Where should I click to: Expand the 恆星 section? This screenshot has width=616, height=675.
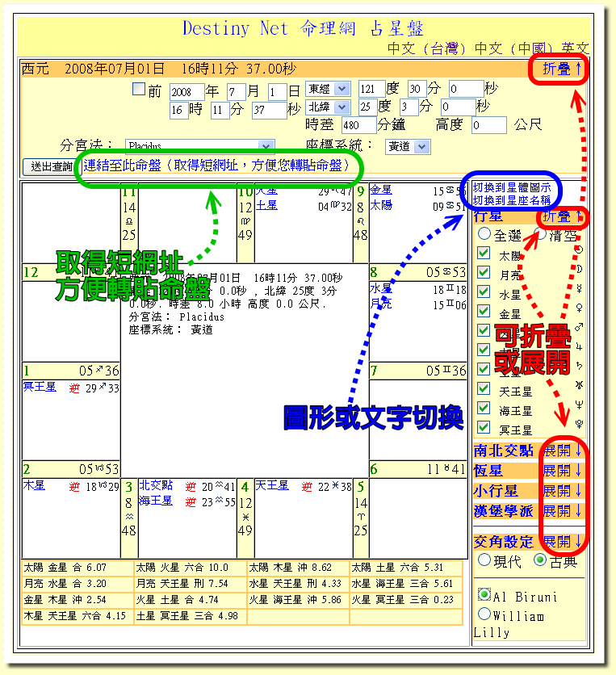[x=562, y=471]
